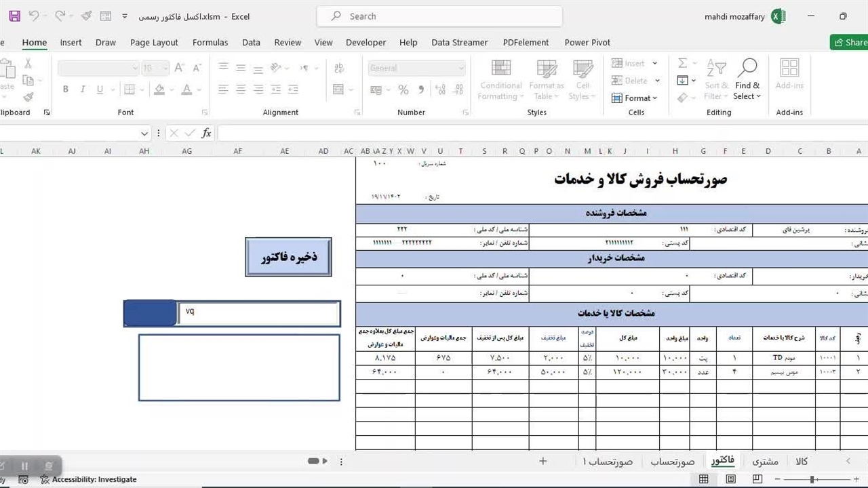
Task: Click the Search box in title bar
Action: click(x=439, y=16)
